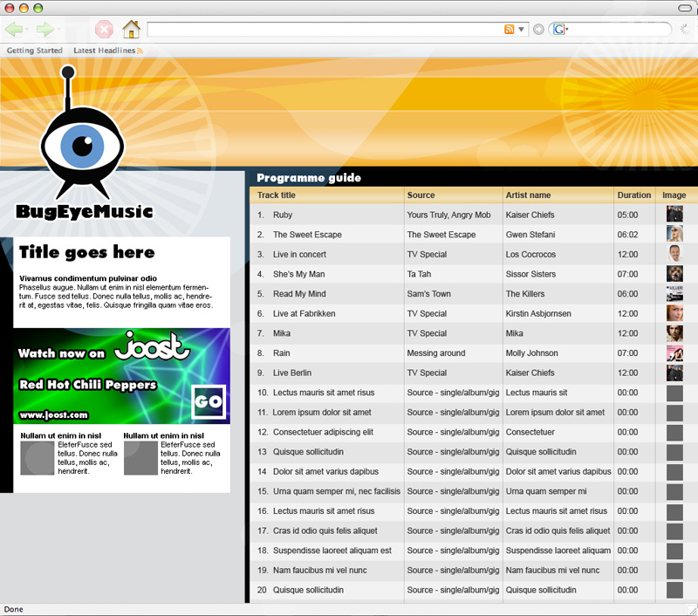This screenshot has width=698, height=616.
Task: Select the Mika track row title
Action: [282, 333]
